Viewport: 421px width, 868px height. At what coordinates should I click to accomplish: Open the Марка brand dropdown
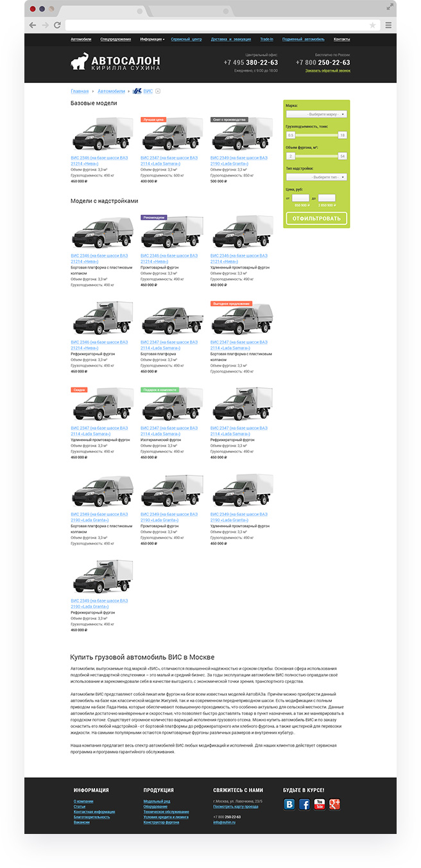pyautogui.click(x=316, y=114)
